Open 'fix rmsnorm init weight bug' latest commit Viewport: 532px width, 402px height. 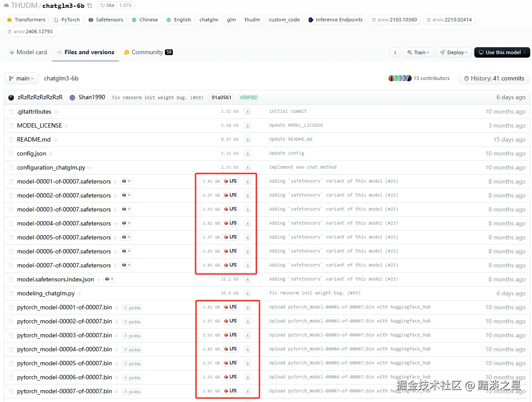tap(157, 97)
